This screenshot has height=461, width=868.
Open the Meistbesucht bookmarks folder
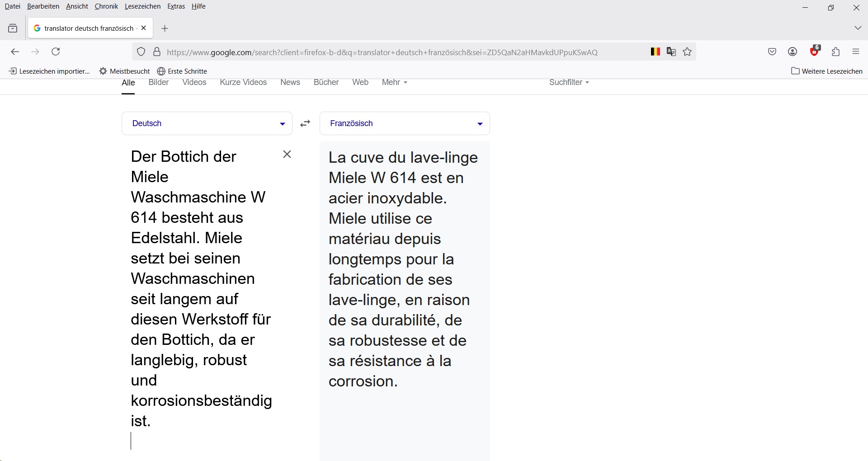pyautogui.click(x=125, y=71)
